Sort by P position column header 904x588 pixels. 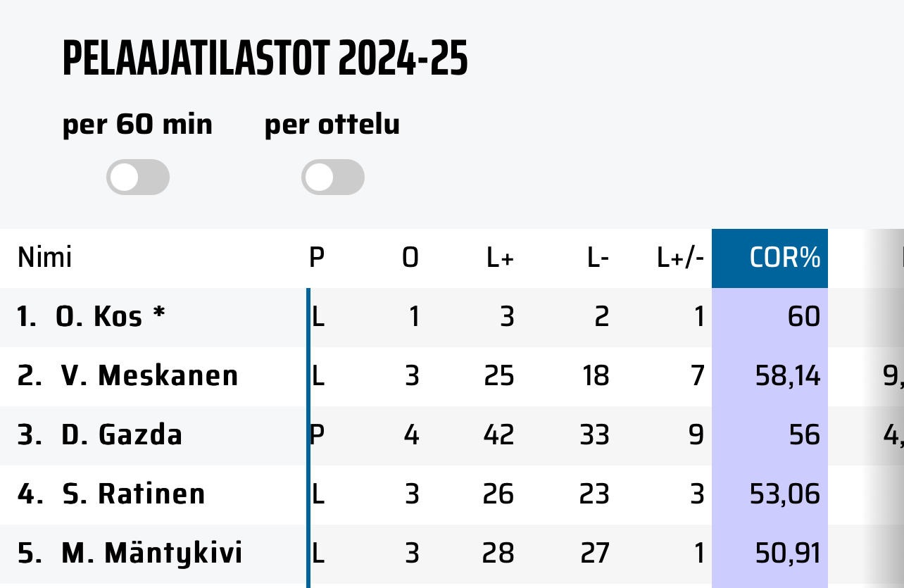pos(317,258)
